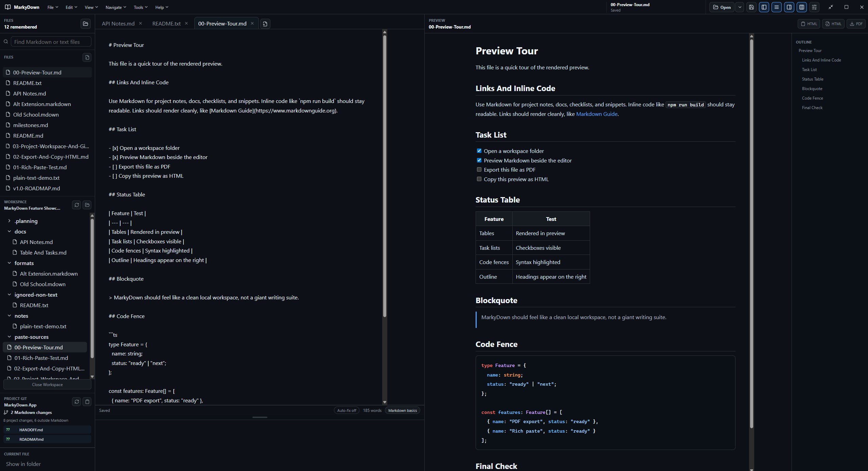Click the Open button in the top toolbar
This screenshot has height=471, width=868.
722,7
